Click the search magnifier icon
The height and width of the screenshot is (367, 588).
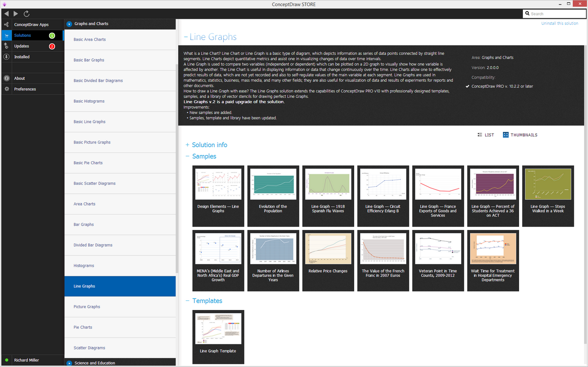[x=527, y=14]
